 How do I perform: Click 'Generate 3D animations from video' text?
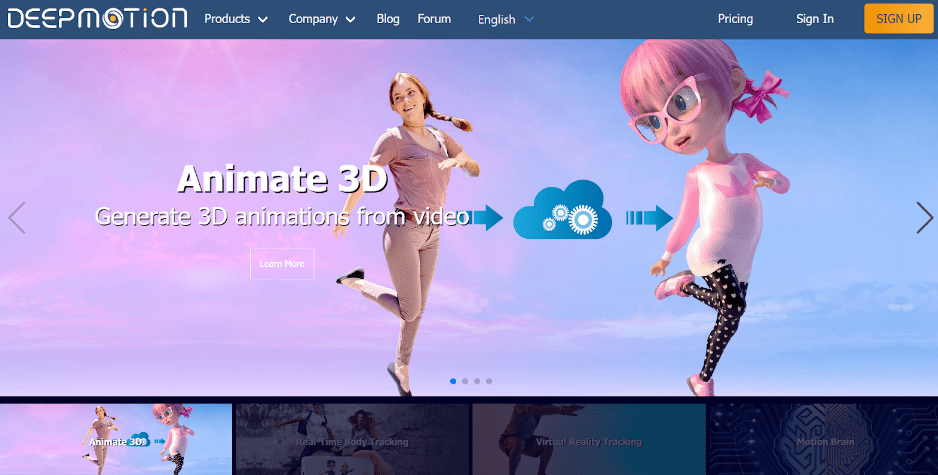pyautogui.click(x=282, y=217)
